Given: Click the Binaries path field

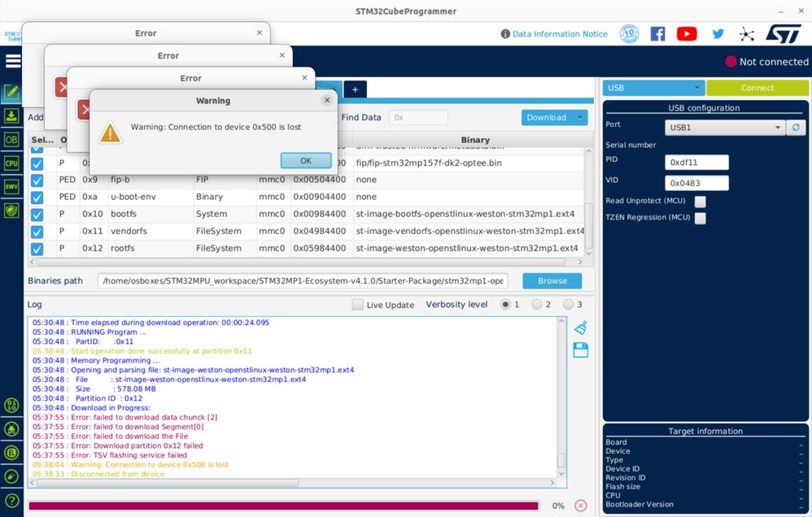Looking at the screenshot, I should [x=303, y=280].
